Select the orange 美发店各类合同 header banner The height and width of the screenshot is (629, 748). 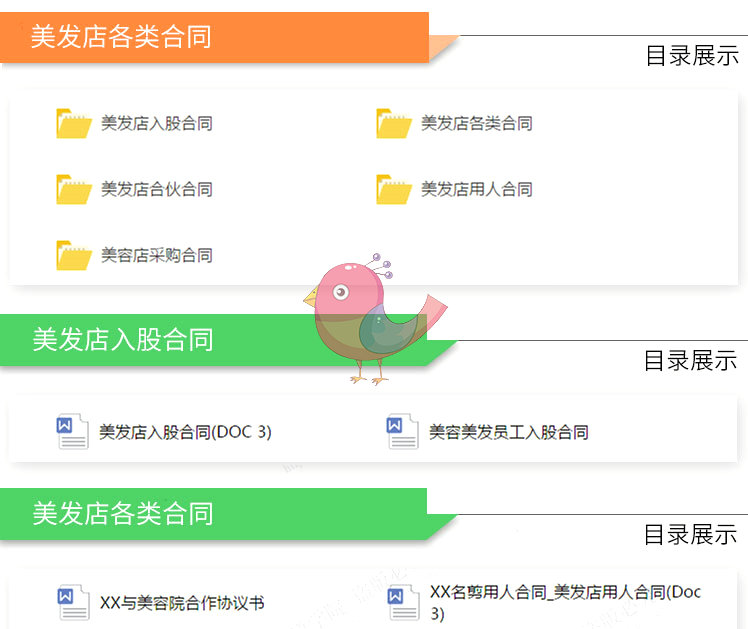click(214, 37)
